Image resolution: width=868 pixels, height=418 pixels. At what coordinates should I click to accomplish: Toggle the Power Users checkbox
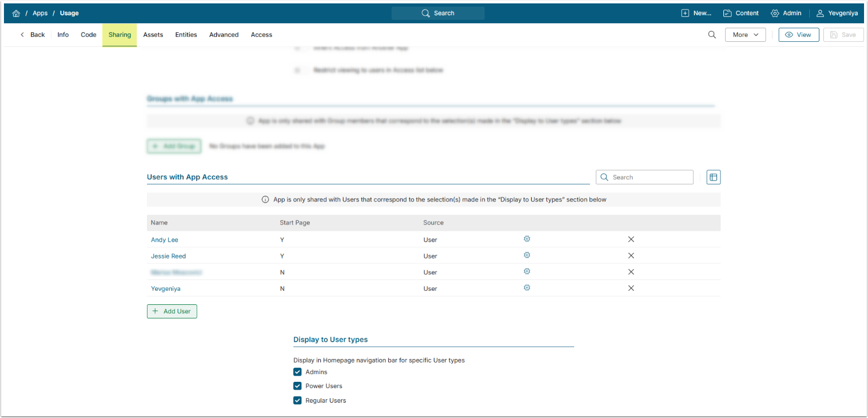tap(297, 386)
